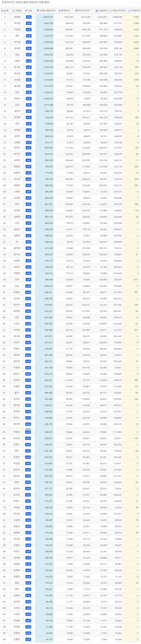Click the recommendation value 1,471 in rank 43

coord(136,280)
